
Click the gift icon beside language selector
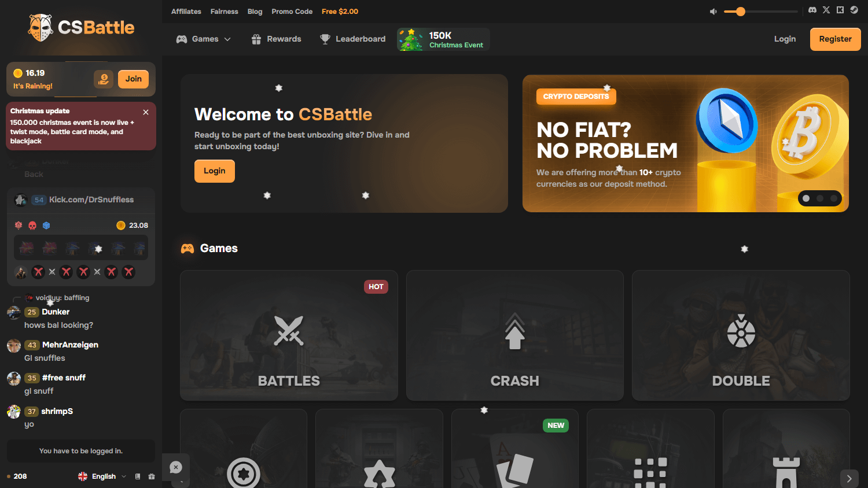[151, 476]
